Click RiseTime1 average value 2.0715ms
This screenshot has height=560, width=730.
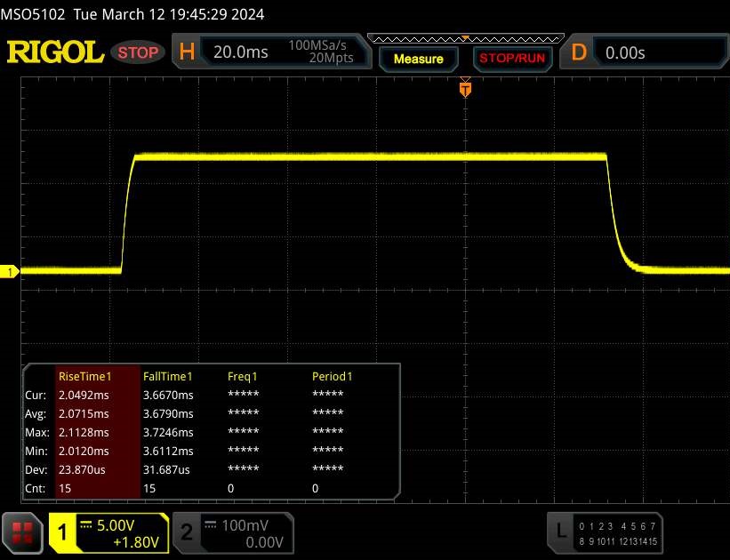pyautogui.click(x=84, y=414)
